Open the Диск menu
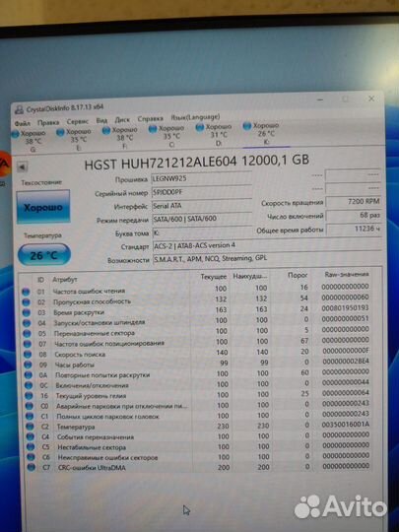This screenshot has height=532, width=399. point(122,120)
